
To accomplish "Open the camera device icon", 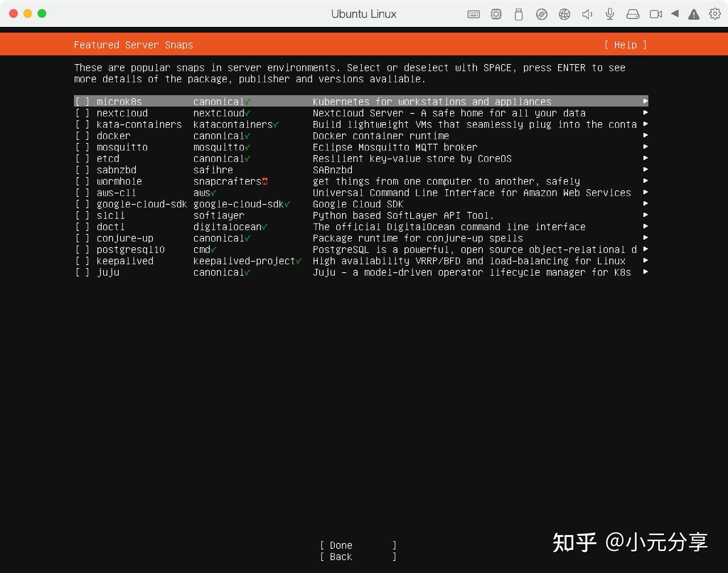I will click(x=656, y=14).
